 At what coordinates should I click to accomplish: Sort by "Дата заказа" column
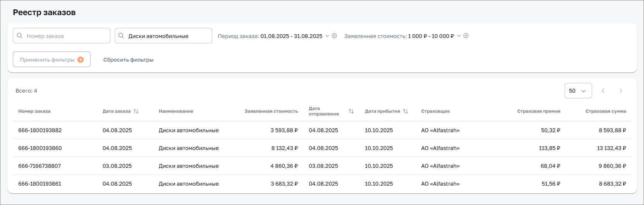click(136, 111)
